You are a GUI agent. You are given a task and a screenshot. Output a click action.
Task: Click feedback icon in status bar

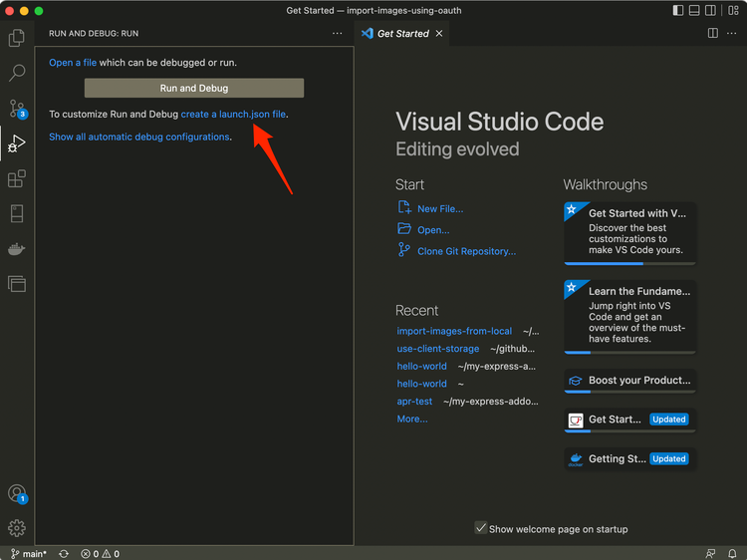(710, 553)
